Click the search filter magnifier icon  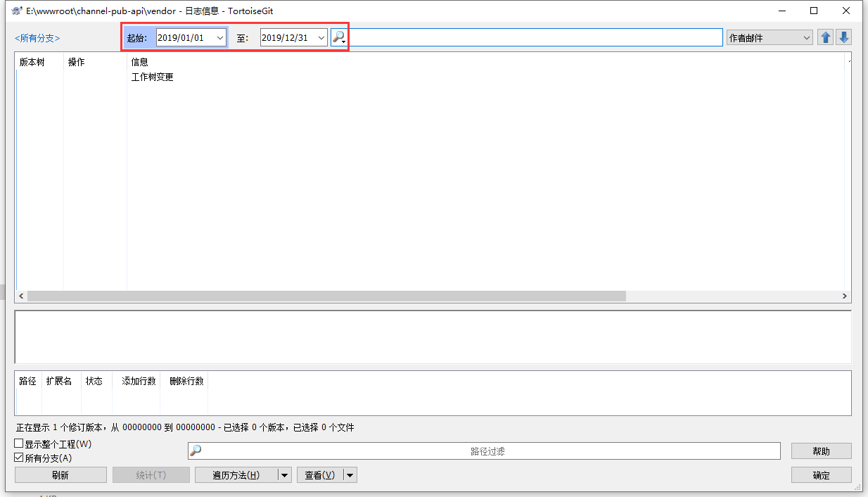point(338,37)
